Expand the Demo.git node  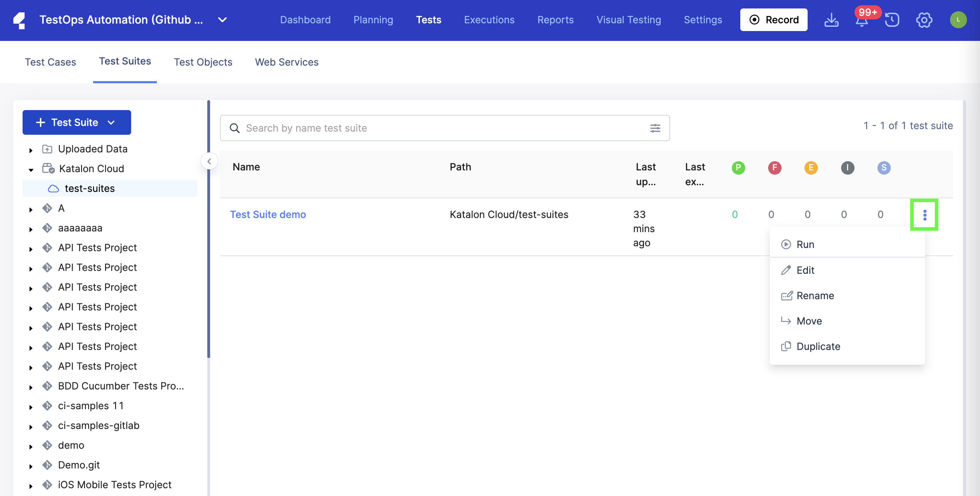click(31, 466)
